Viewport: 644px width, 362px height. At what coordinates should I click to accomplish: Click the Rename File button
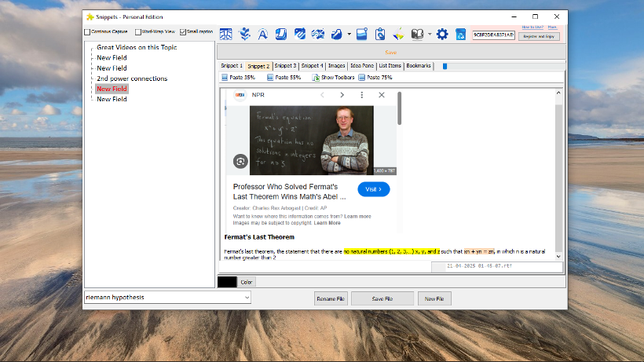[331, 299]
